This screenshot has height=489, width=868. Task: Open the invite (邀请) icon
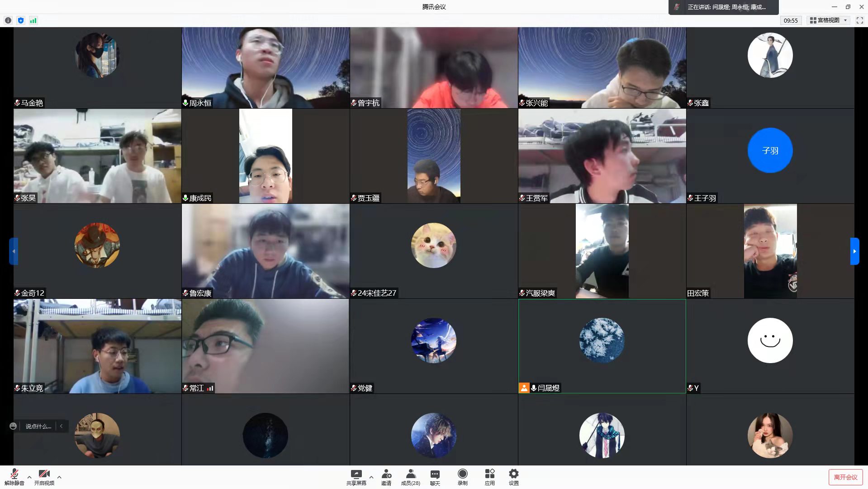click(x=386, y=477)
